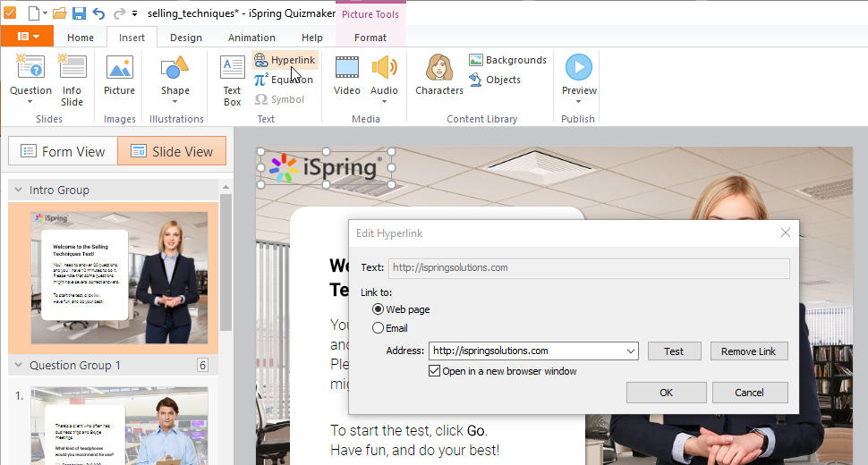The width and height of the screenshot is (868, 465).
Task: Click the Open folder icon
Action: pyautogui.click(x=59, y=13)
